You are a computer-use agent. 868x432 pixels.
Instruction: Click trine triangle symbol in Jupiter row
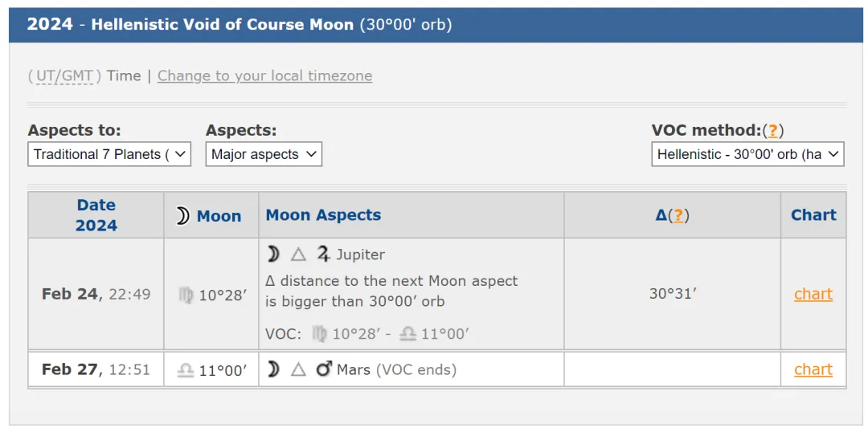(298, 255)
